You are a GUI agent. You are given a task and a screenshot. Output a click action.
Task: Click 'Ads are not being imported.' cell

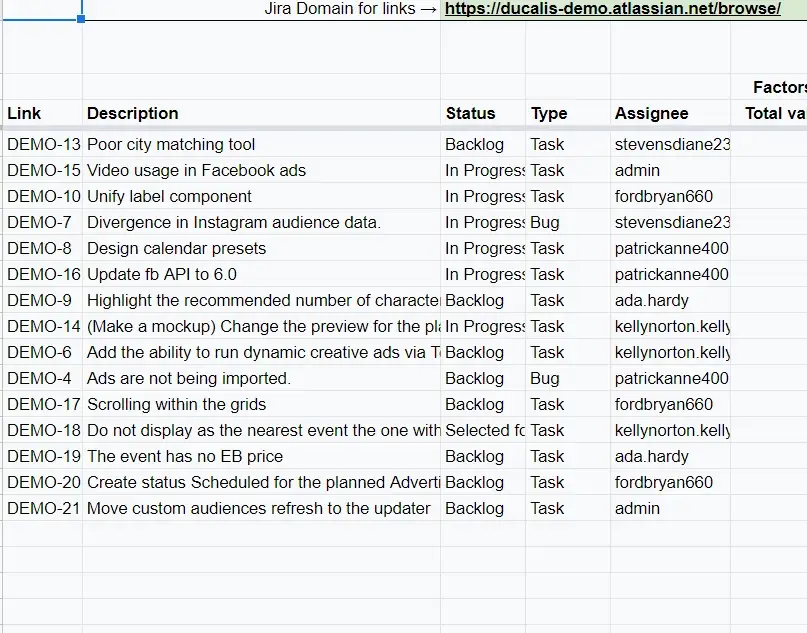(261, 378)
